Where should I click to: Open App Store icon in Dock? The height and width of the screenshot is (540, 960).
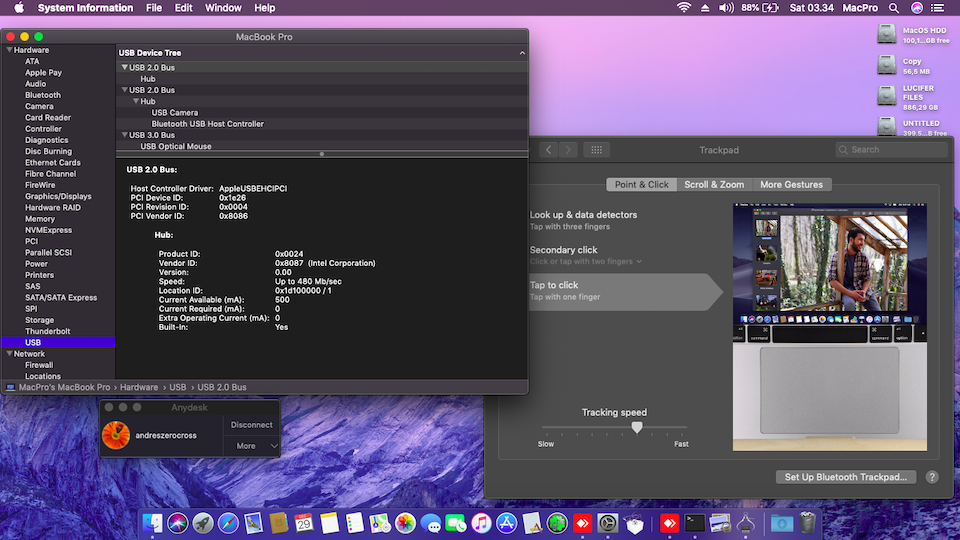point(506,523)
